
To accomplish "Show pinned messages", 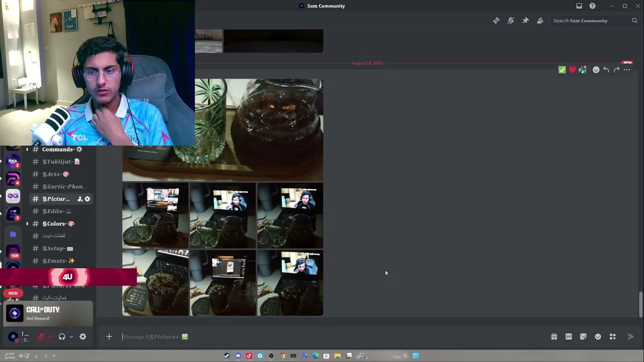I will (525, 21).
